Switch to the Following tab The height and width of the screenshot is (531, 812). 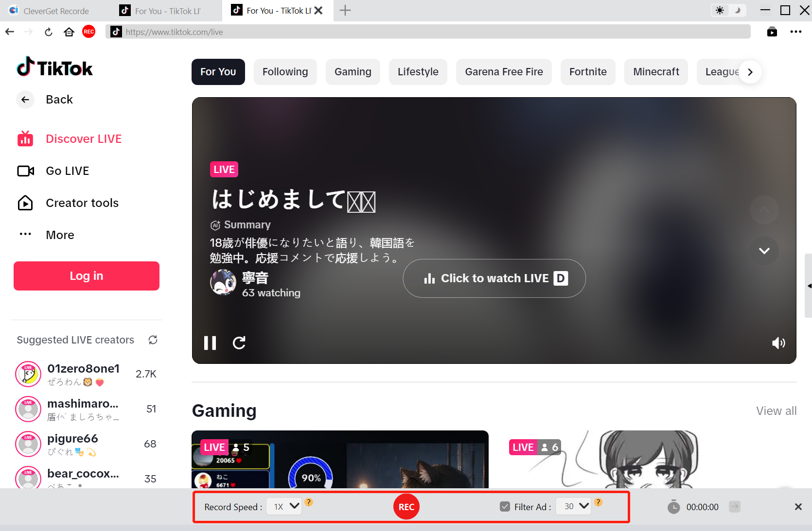285,72
